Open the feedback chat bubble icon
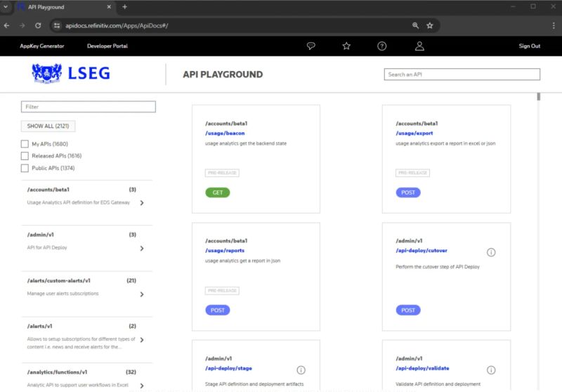 point(311,46)
